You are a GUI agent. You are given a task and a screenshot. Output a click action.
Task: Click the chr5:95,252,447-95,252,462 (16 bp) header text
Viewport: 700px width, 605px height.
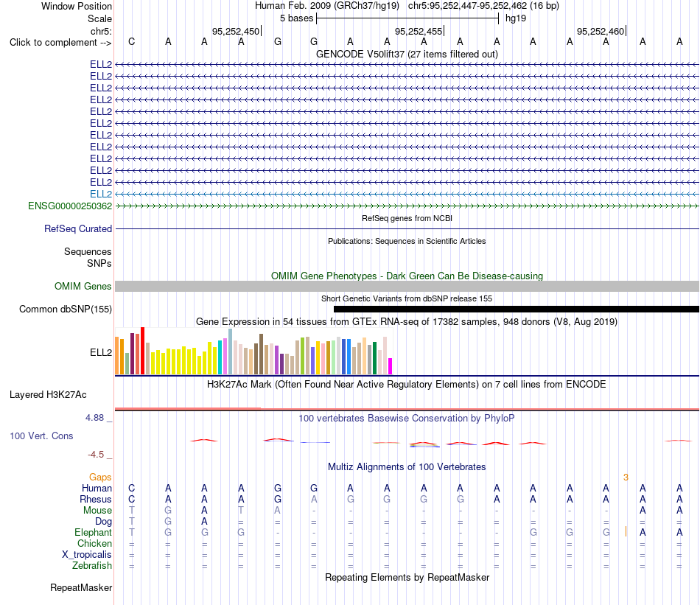tap(483, 6)
